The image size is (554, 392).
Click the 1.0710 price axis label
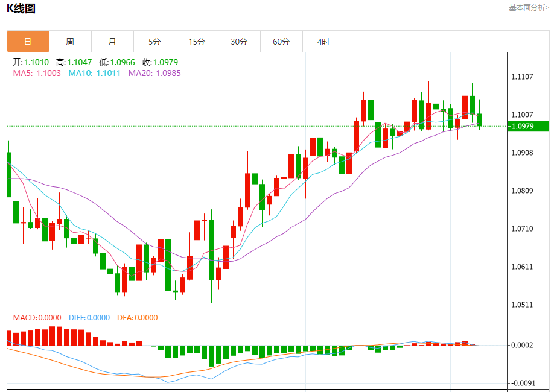click(522, 229)
